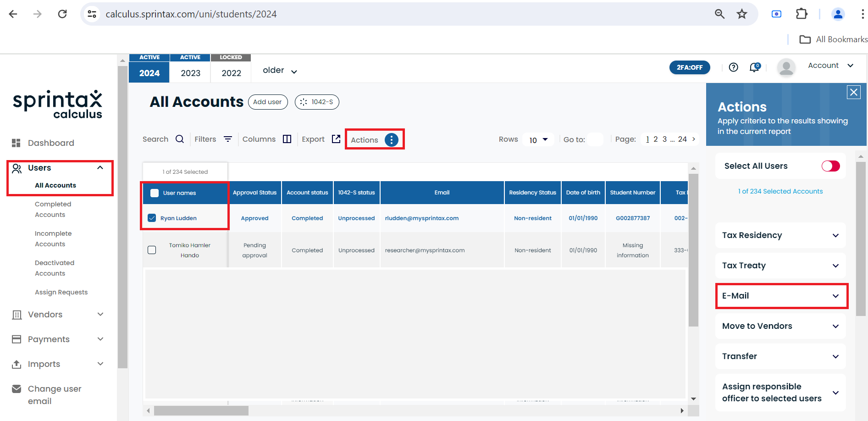Expand the E-Mail section

pyautogui.click(x=780, y=296)
